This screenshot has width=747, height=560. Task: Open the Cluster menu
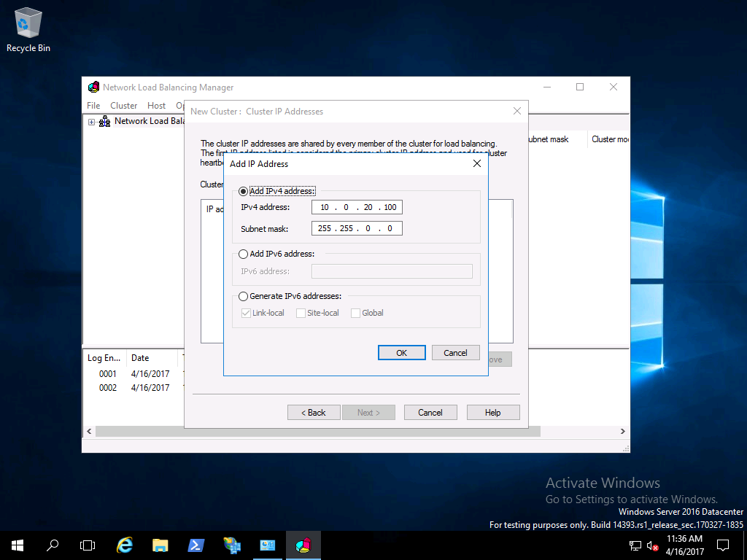[x=123, y=106]
